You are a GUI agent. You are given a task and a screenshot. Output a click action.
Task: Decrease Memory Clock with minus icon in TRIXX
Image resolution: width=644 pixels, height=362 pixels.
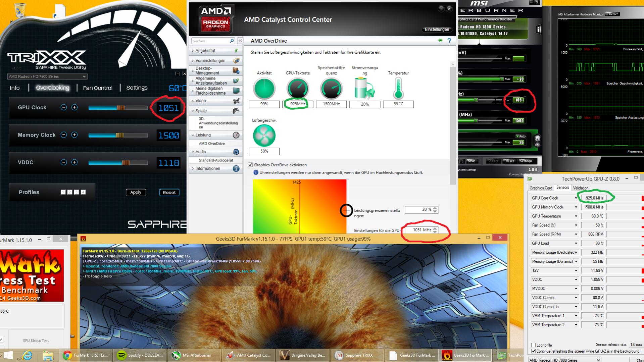[x=63, y=135]
